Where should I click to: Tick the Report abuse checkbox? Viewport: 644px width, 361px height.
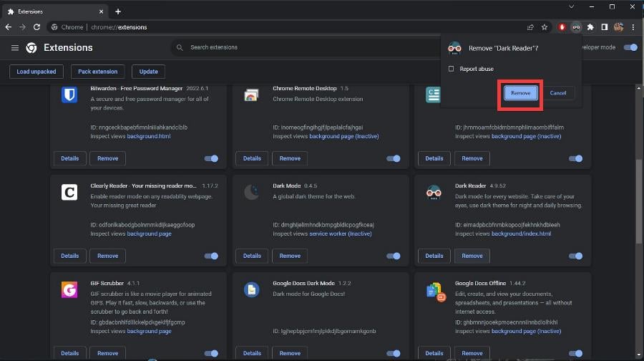click(451, 69)
